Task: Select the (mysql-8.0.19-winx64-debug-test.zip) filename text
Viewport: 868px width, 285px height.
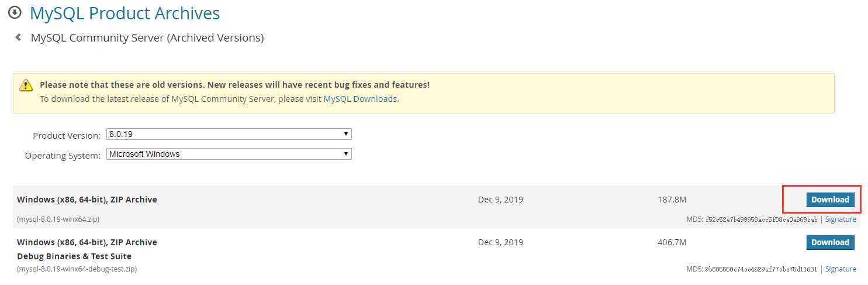Action: pos(77,269)
